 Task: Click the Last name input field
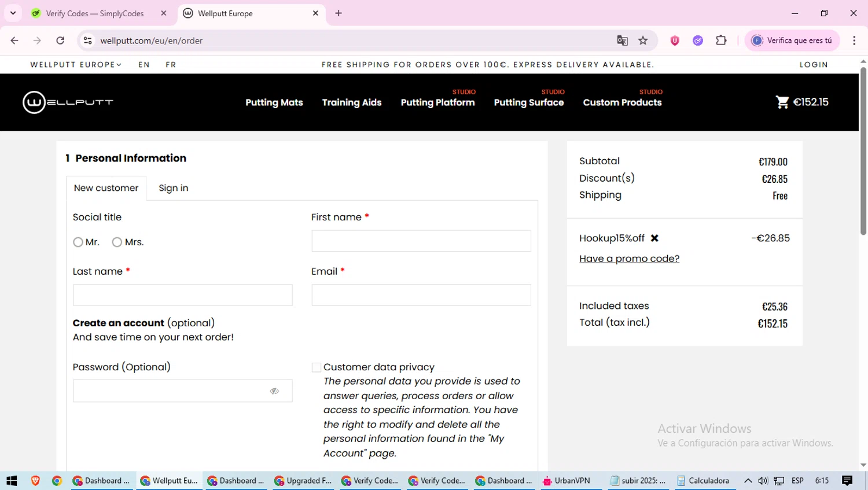[183, 295]
